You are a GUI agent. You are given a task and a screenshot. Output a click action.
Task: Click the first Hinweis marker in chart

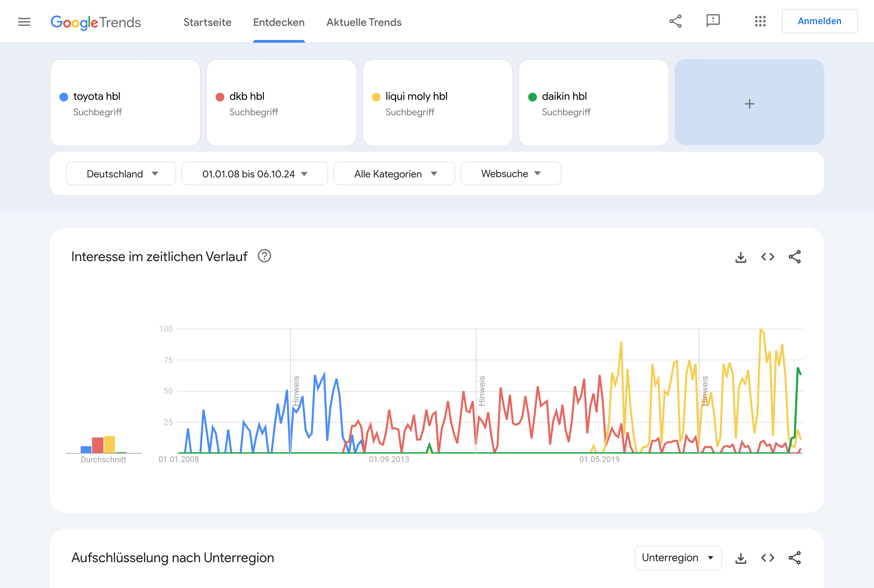point(296,391)
